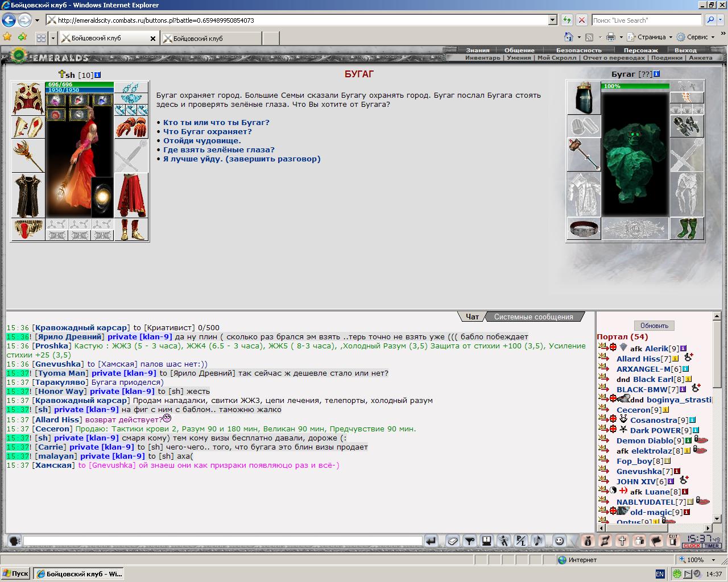Switch to Системные сообщения tab
The image size is (728, 582).
[x=533, y=317]
